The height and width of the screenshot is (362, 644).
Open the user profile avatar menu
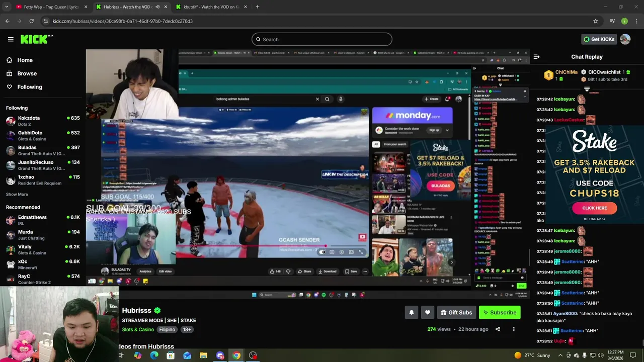click(625, 39)
